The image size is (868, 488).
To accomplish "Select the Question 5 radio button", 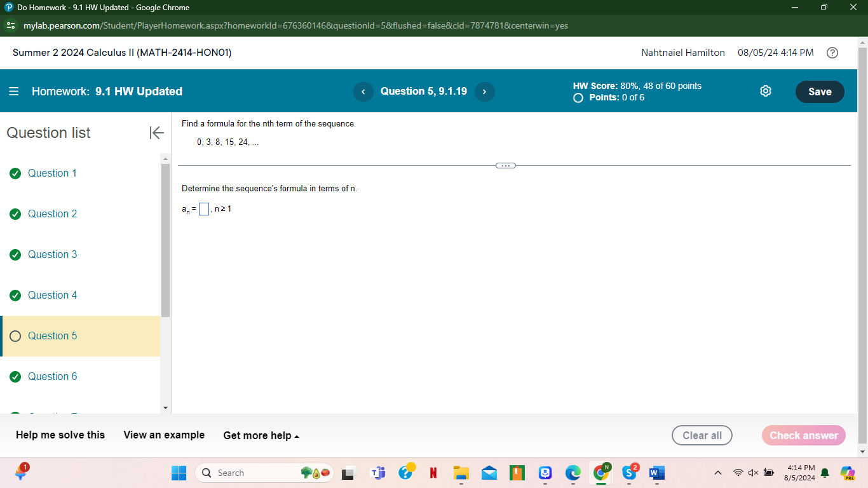I will coord(15,335).
